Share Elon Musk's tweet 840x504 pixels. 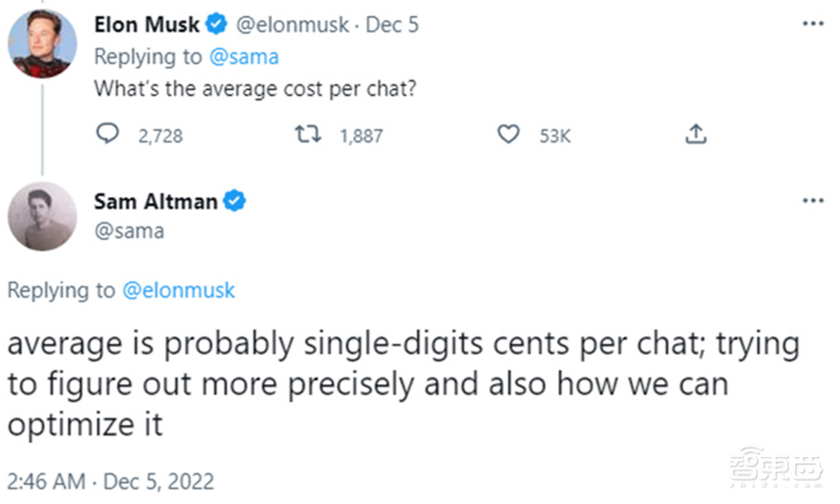click(x=696, y=134)
